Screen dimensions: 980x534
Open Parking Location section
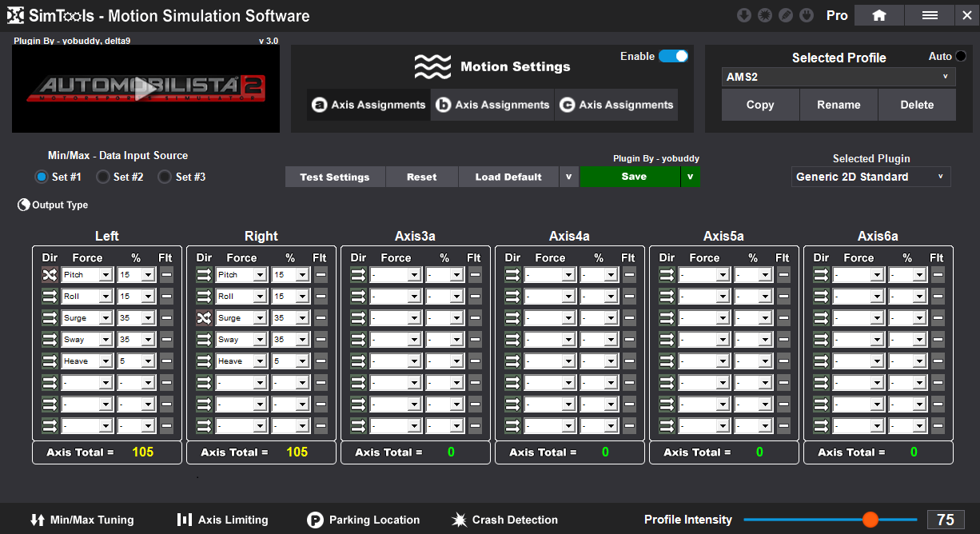point(364,520)
